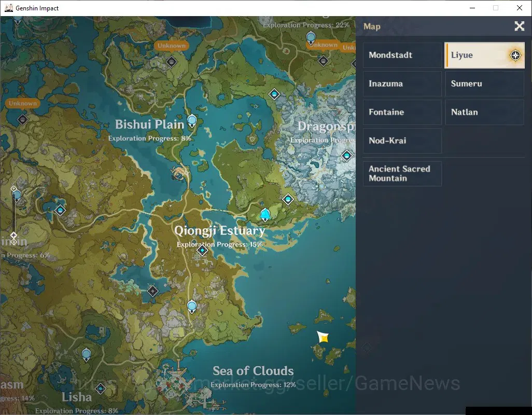Click the locked domain below the 22% exploration text

click(x=324, y=61)
